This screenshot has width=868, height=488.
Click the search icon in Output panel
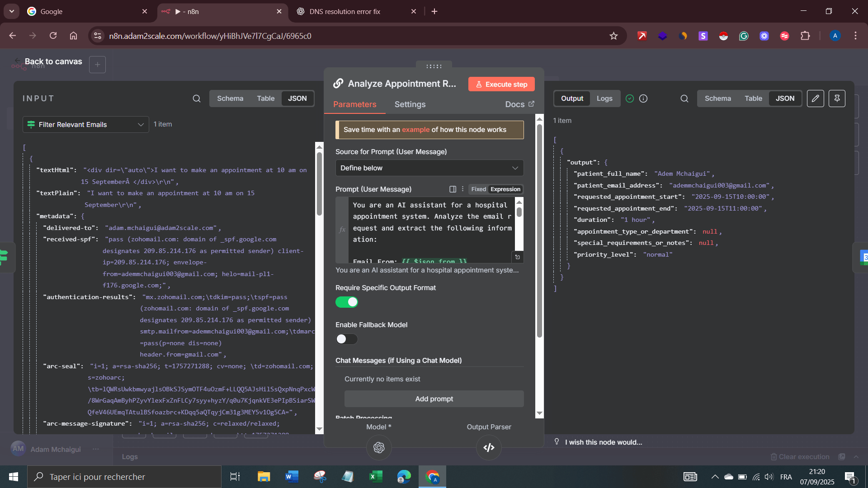[x=684, y=99]
